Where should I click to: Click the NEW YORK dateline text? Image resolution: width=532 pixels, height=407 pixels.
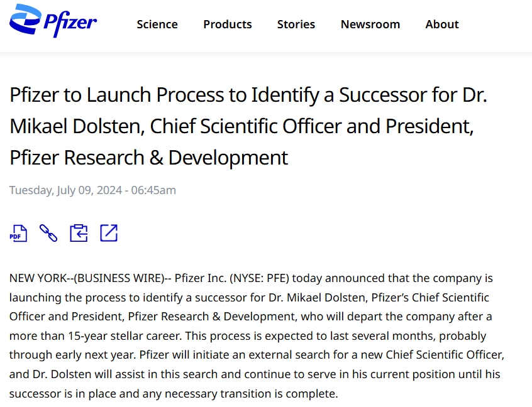(x=35, y=278)
